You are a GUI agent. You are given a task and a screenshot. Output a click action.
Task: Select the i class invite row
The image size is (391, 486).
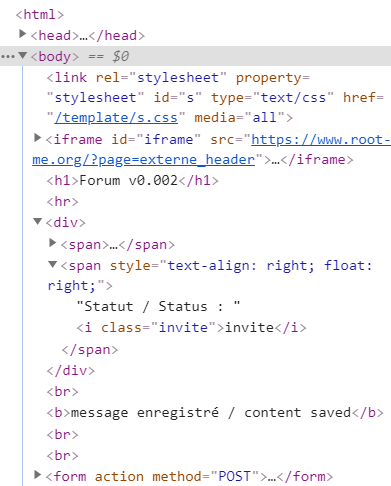click(191, 328)
